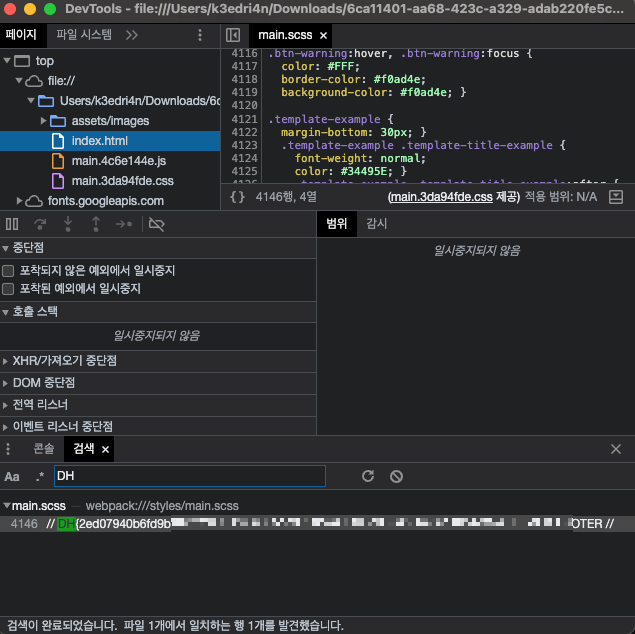Hide the navigator sidebar panel
The width and height of the screenshot is (635, 634).
(233, 35)
